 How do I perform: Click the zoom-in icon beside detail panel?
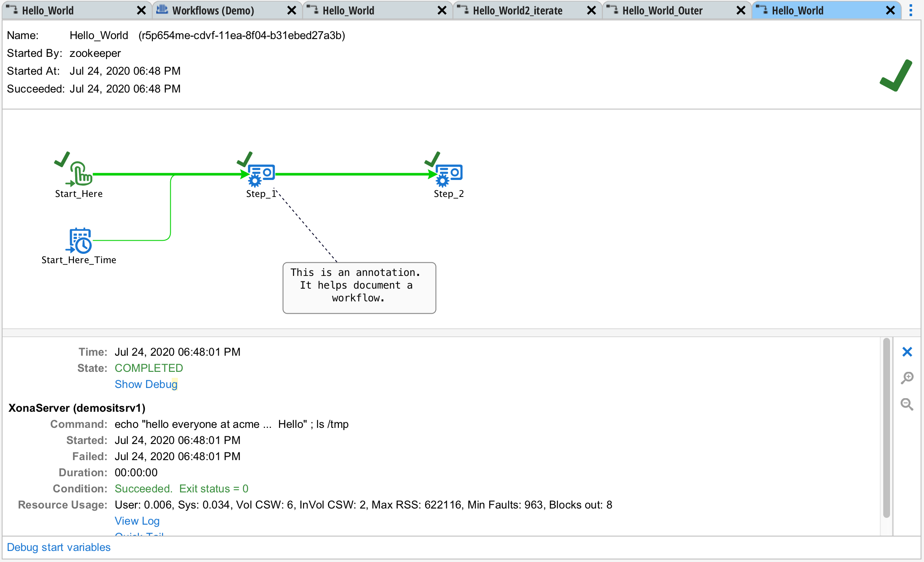tap(907, 378)
